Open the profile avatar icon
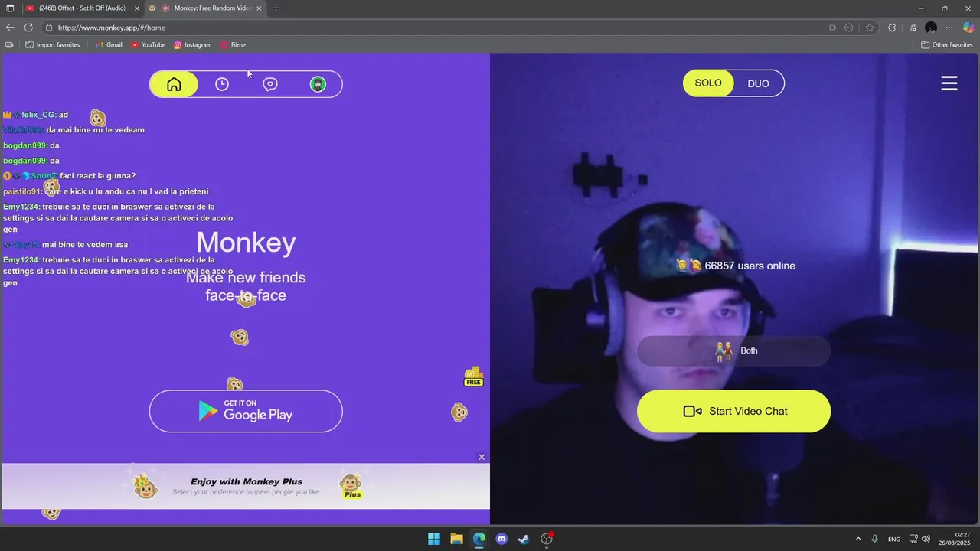This screenshot has width=980, height=551. (x=318, y=84)
